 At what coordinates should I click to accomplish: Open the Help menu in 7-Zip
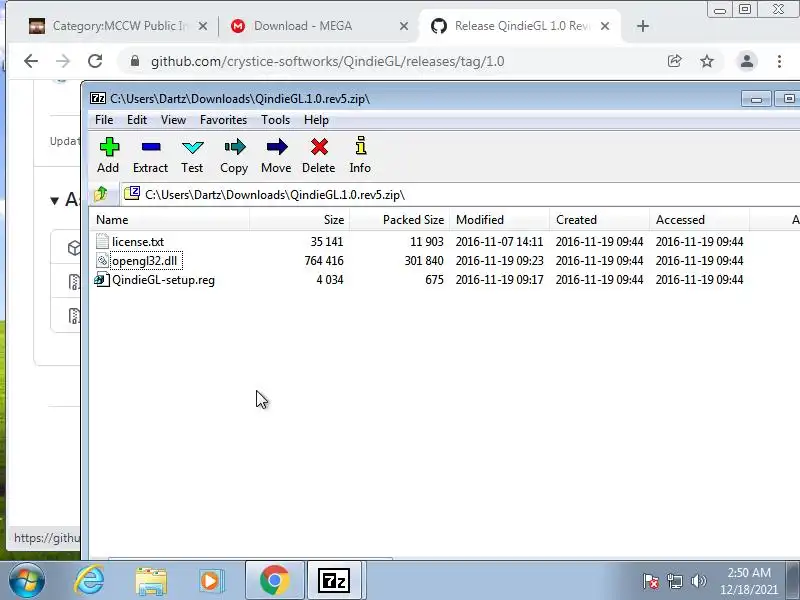point(316,119)
